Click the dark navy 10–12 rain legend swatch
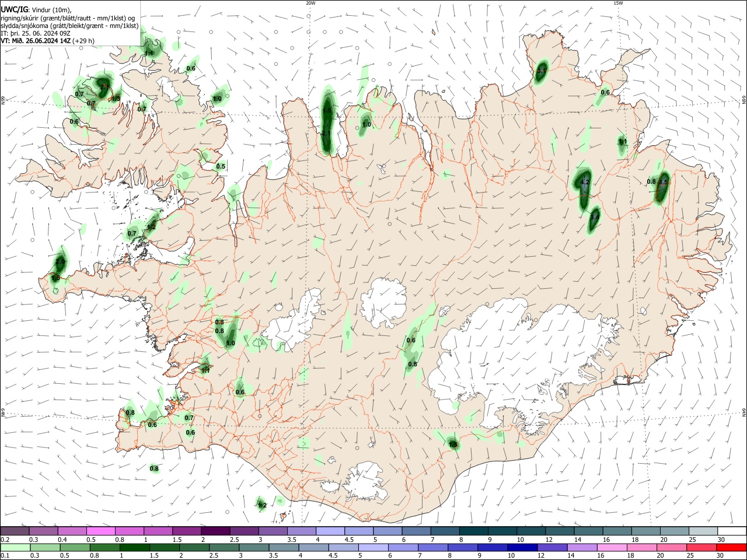The height and width of the screenshot is (560, 747). click(522, 547)
